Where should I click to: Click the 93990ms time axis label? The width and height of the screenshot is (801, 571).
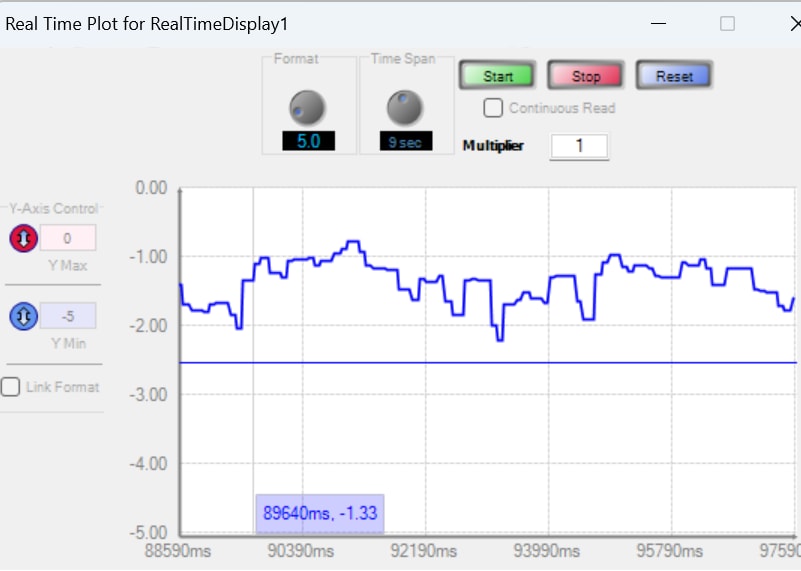tap(546, 552)
